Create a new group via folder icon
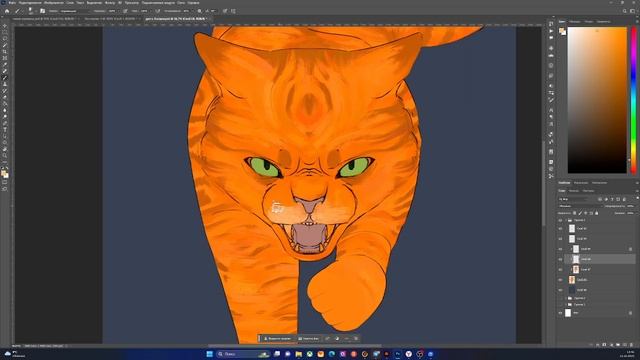Viewport: 640px width, 360px height. coord(618,345)
